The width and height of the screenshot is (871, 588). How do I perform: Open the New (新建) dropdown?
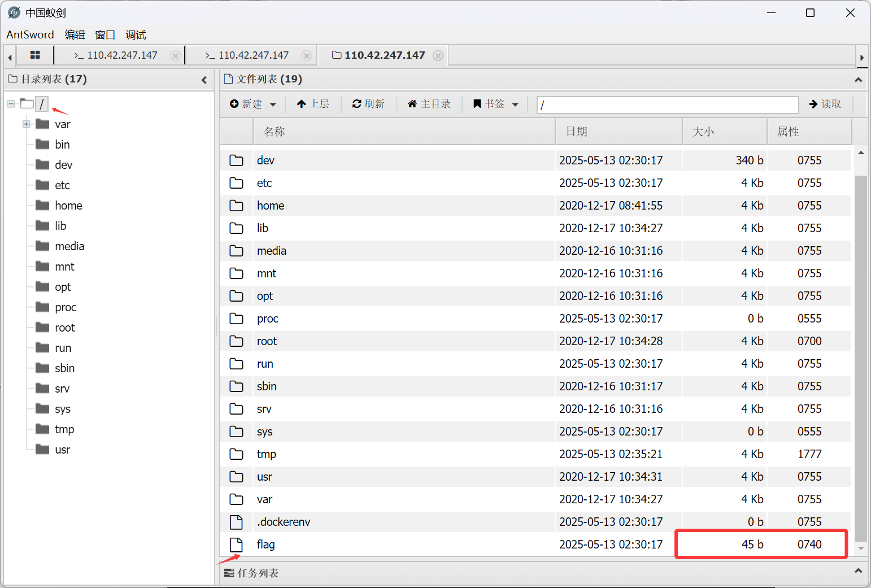(253, 104)
